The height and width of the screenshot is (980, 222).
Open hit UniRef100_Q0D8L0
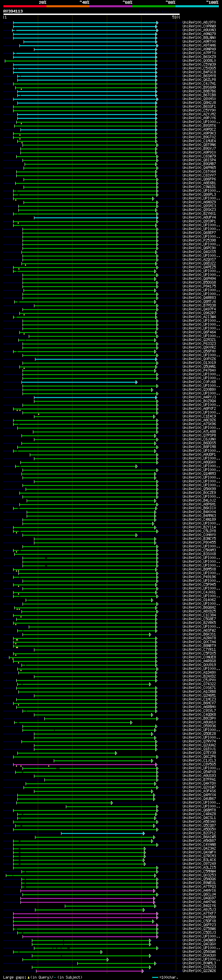click(199, 61)
